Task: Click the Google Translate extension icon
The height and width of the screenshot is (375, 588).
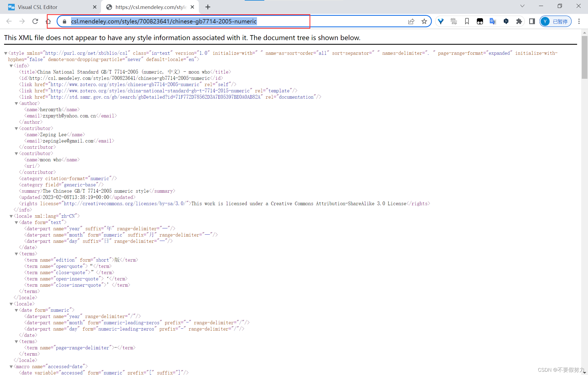Action: click(x=493, y=21)
